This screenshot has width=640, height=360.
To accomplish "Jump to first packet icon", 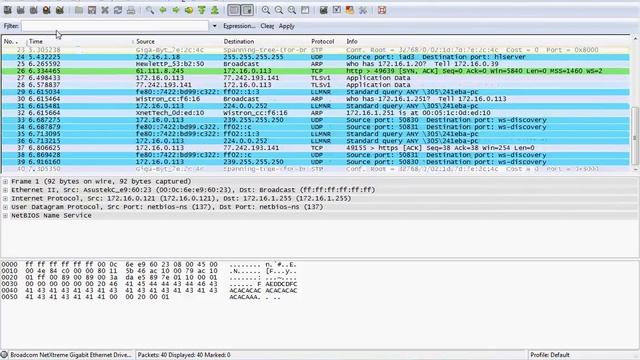I will click(x=202, y=10).
